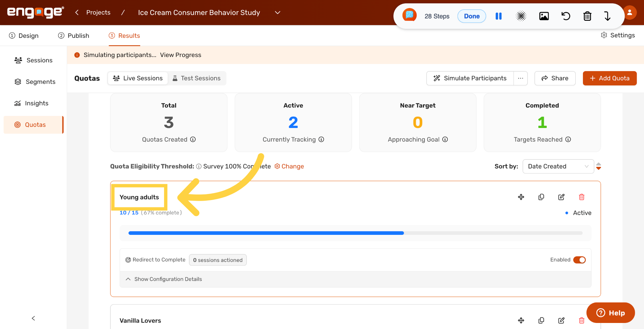Switch to Live Sessions
The width and height of the screenshot is (644, 329).
click(138, 78)
